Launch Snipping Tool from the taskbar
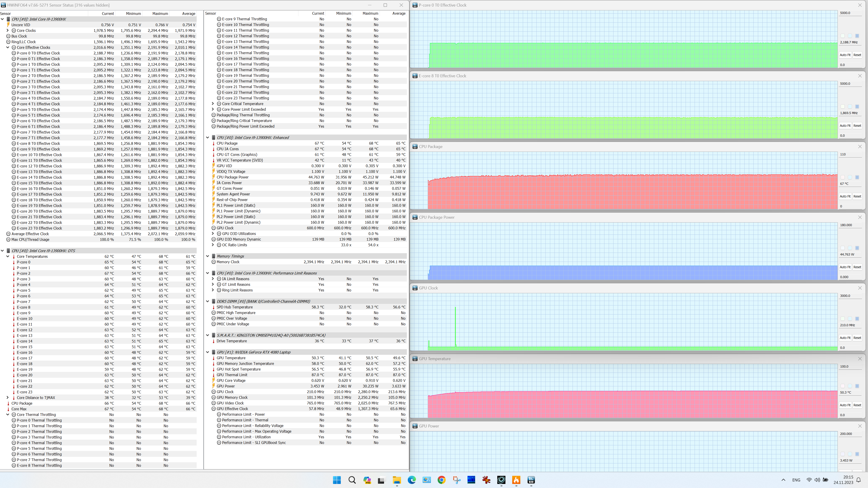 [x=457, y=480]
